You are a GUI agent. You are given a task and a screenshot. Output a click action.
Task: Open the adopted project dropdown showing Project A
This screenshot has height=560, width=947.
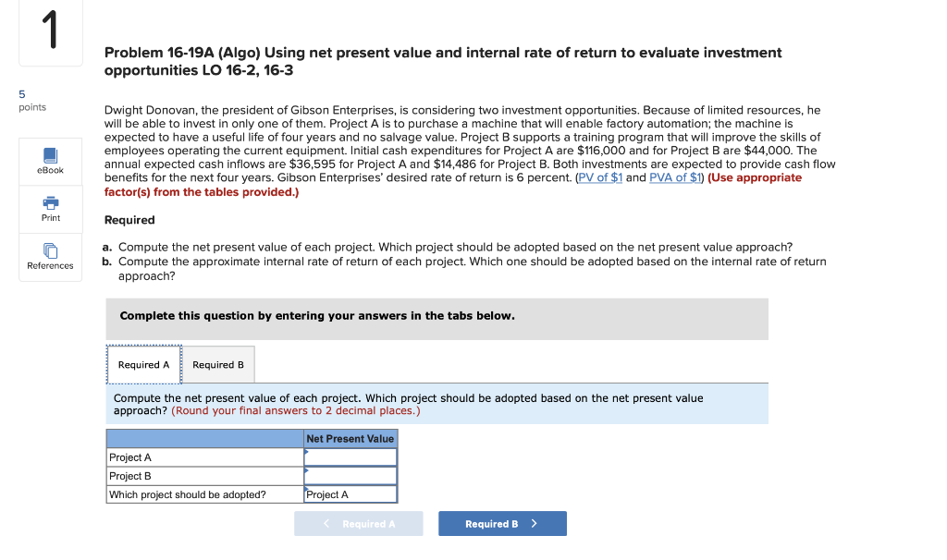(350, 493)
